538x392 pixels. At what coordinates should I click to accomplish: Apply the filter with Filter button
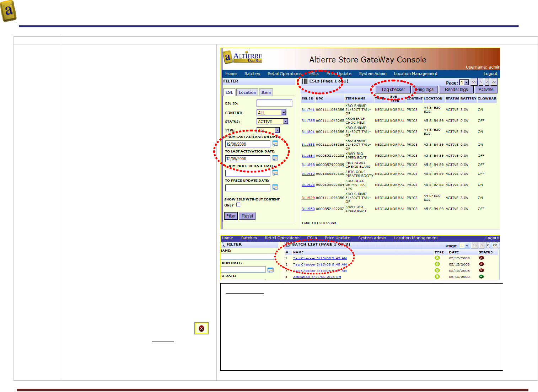(231, 216)
